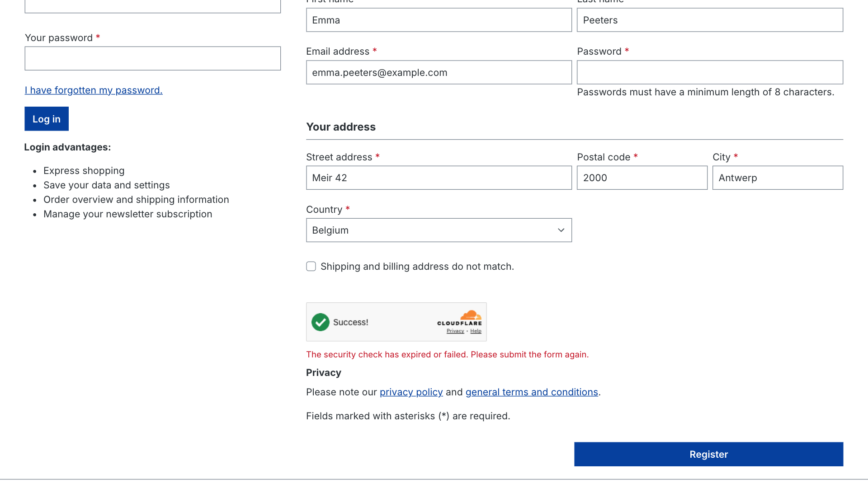Click Order overview and shipping information item
The image size is (868, 488).
click(x=136, y=199)
